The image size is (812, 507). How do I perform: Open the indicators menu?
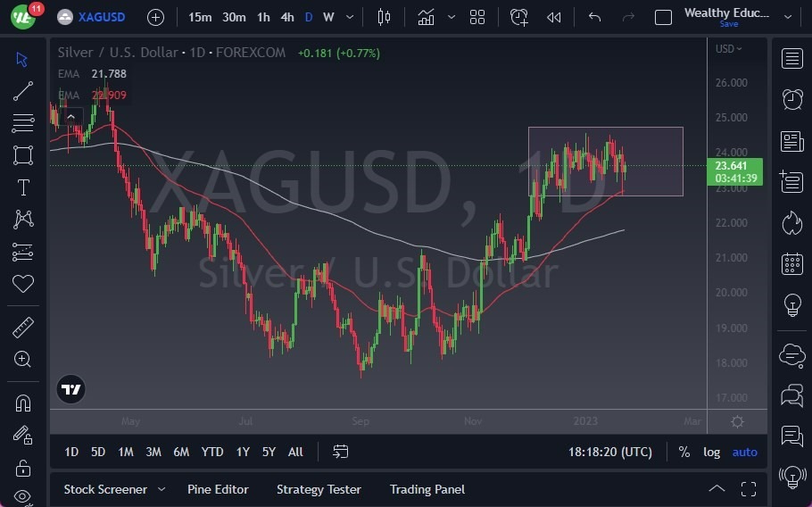click(426, 17)
